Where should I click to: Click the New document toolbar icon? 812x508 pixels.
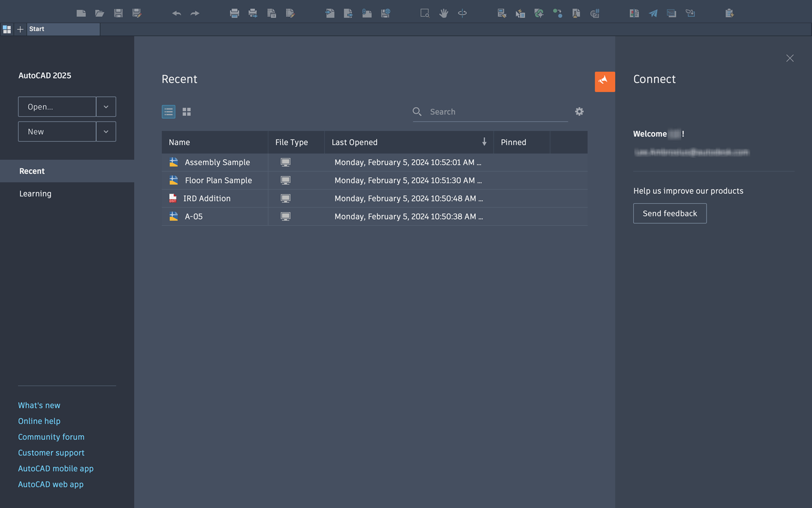(x=81, y=13)
